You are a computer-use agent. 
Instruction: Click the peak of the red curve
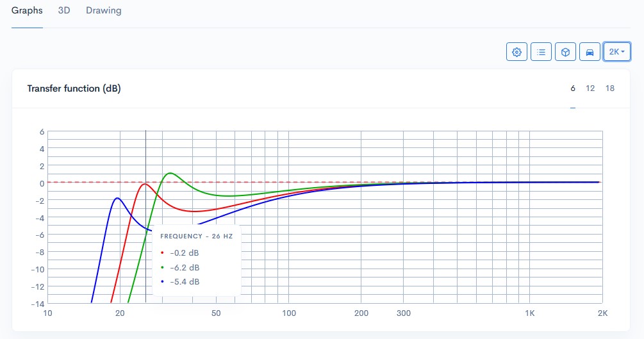tap(145, 184)
